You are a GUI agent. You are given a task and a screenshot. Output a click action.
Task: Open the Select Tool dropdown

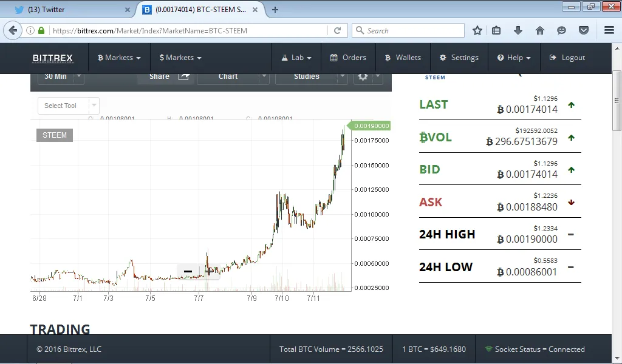tap(68, 106)
